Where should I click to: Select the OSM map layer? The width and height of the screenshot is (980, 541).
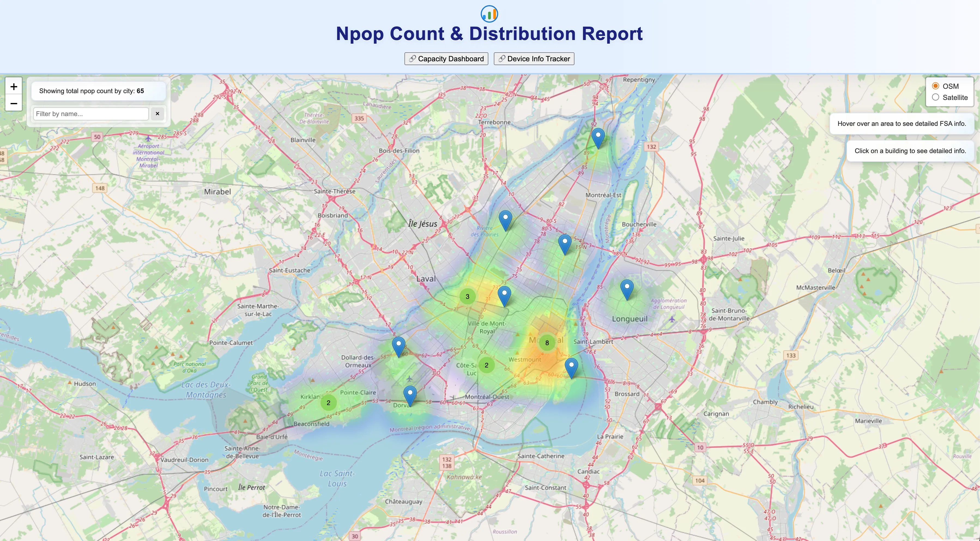click(936, 86)
